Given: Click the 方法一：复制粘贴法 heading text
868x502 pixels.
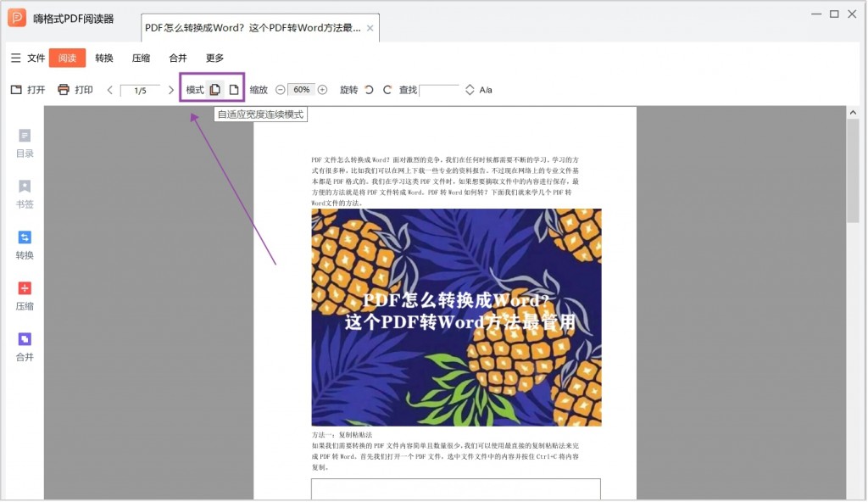Looking at the screenshot, I should point(342,435).
